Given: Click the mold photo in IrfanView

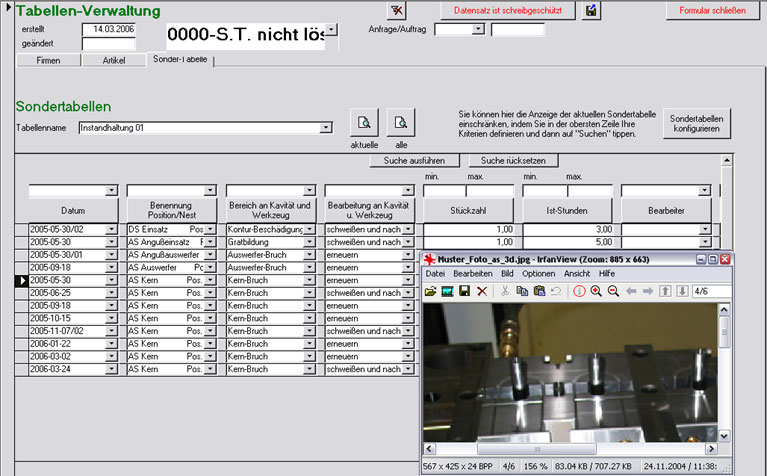Looking at the screenshot, I should (x=570, y=372).
